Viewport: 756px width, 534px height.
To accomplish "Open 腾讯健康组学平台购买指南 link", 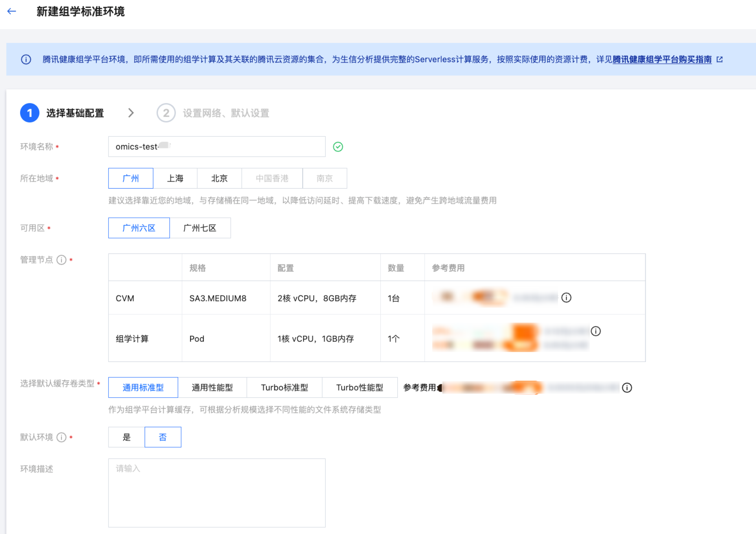I will (662, 59).
